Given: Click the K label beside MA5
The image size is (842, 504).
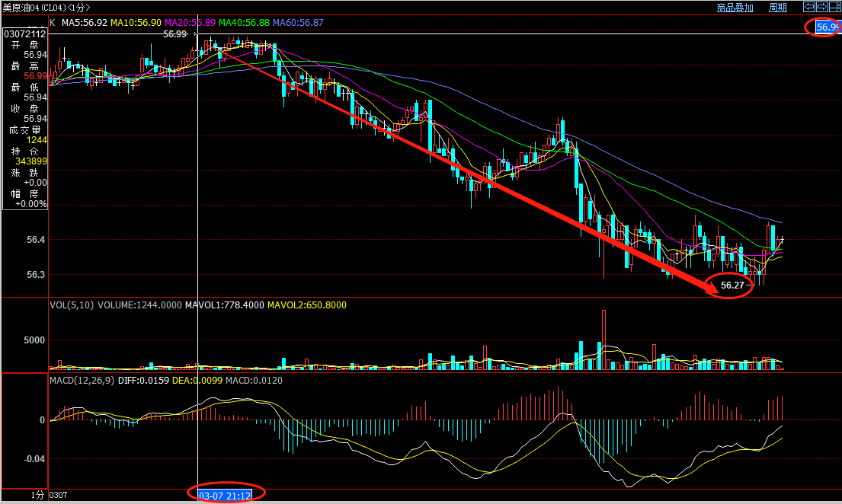Looking at the screenshot, I should (53, 23).
